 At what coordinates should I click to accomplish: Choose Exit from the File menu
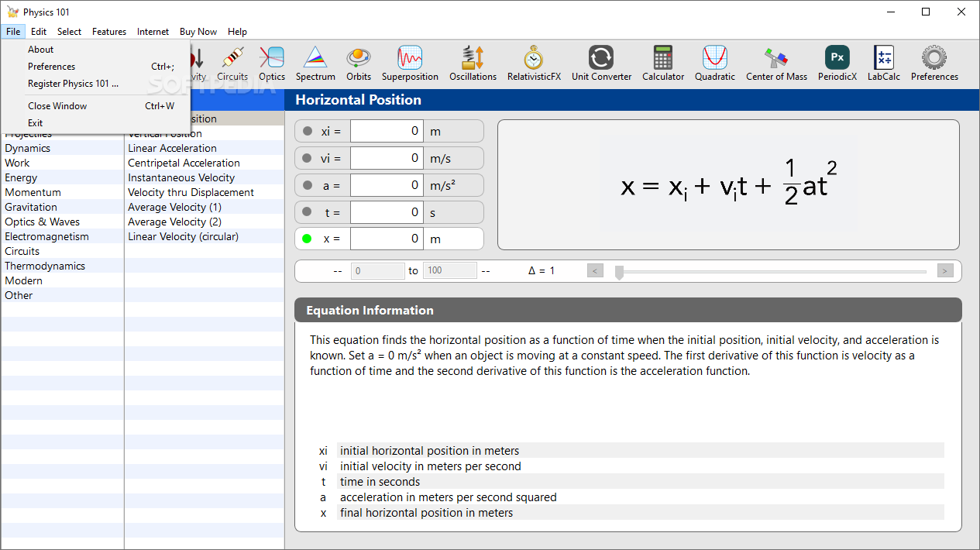[96, 123]
